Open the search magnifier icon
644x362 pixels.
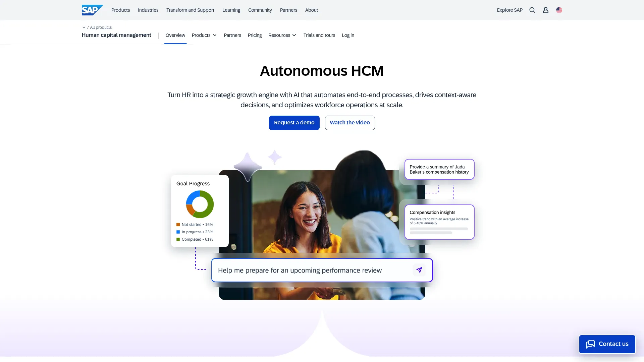point(532,10)
